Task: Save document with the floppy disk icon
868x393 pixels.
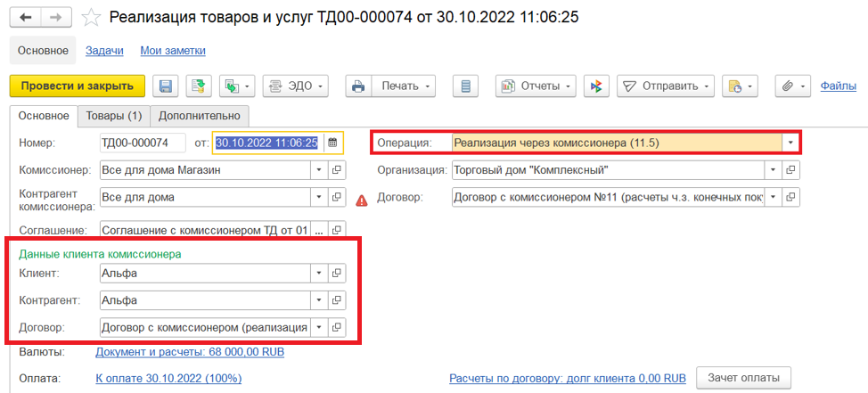Action: tap(166, 86)
